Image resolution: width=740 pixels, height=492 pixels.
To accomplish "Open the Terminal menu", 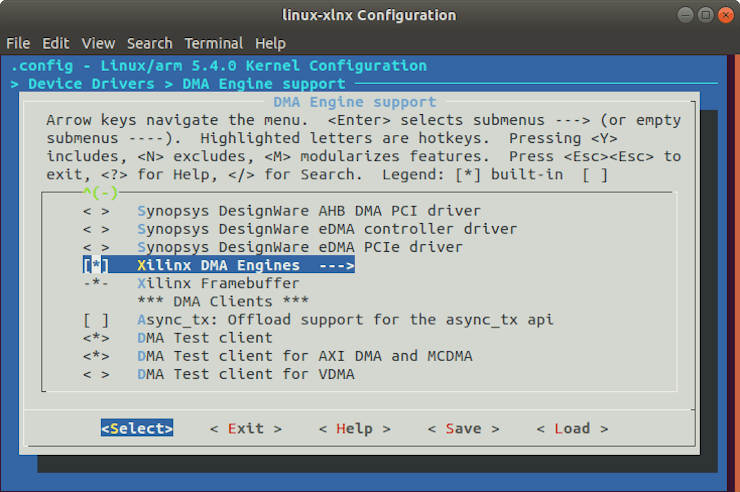I will (x=213, y=43).
